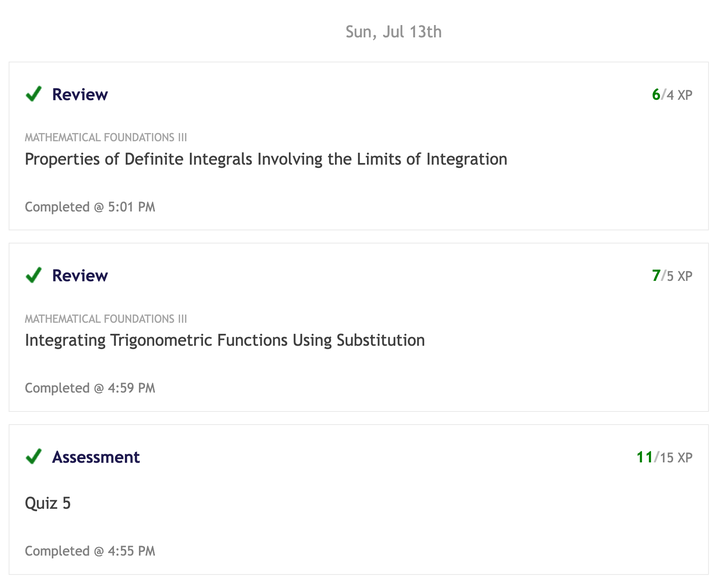Open the Properties of Definite Integrals lesson
Screen dimensions: 720x579
click(x=265, y=159)
